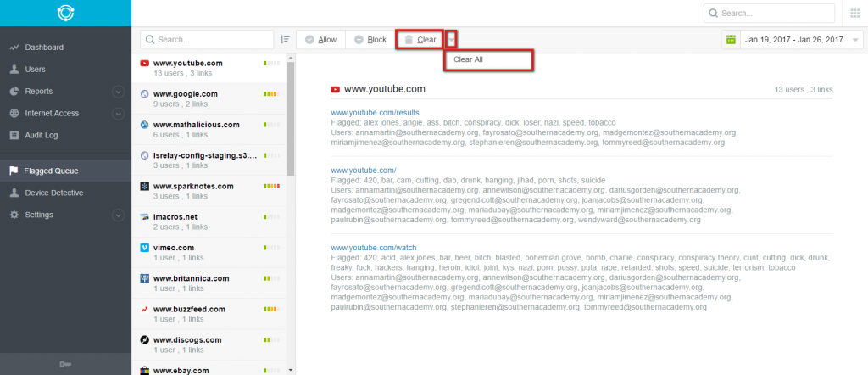Viewport: 868px width, 375px height.
Task: Click the Flagged Queue flag icon
Action: point(14,171)
